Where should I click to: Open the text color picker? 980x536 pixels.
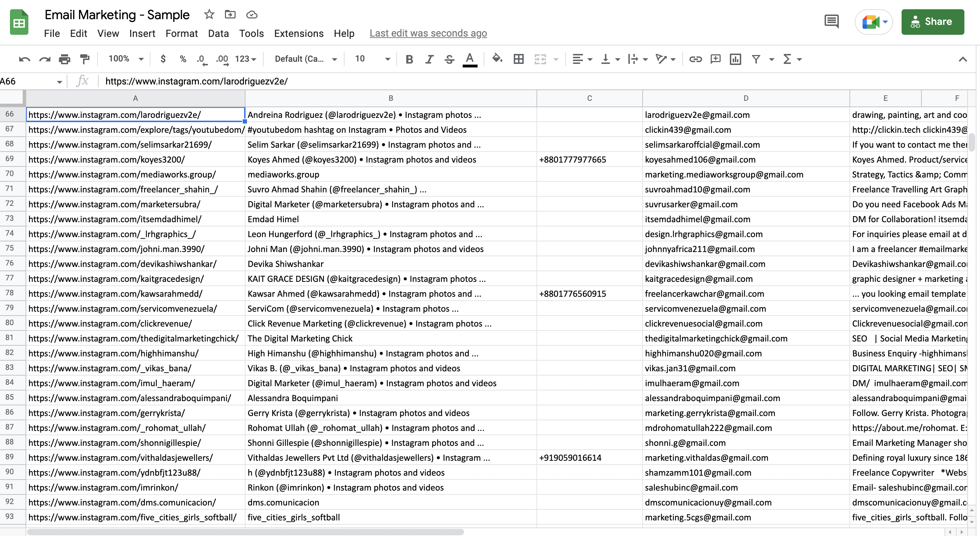[x=470, y=59]
